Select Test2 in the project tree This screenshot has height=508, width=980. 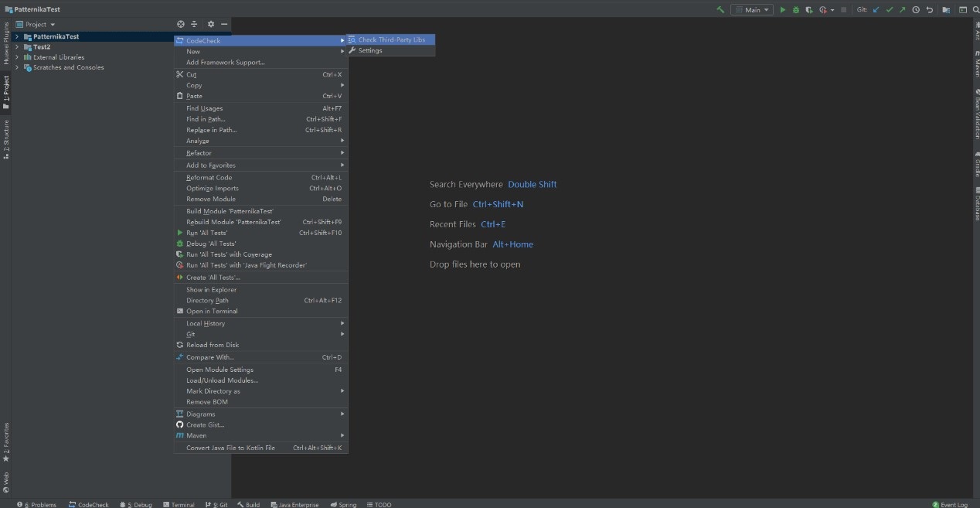point(42,47)
